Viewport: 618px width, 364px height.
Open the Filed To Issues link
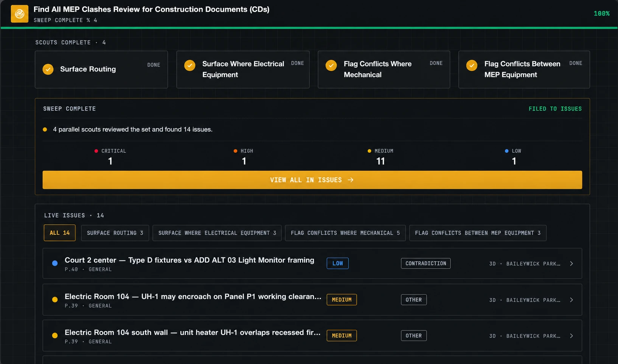point(555,109)
